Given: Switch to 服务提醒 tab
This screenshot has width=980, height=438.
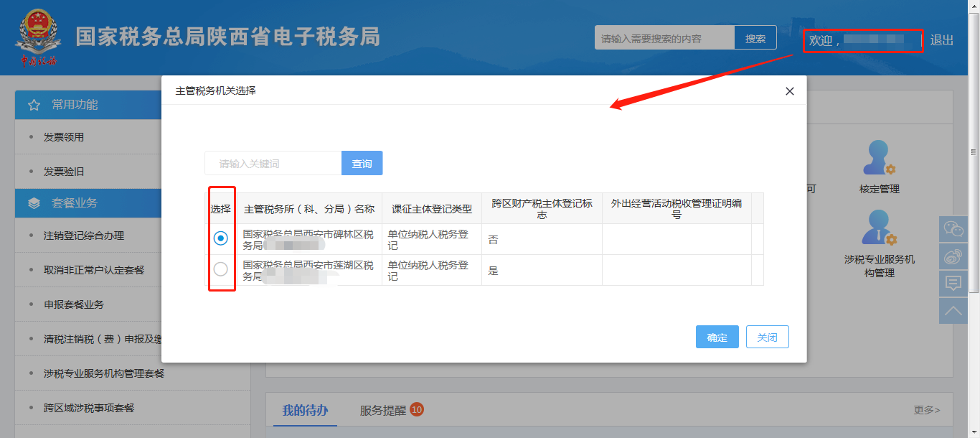Looking at the screenshot, I should [x=383, y=411].
